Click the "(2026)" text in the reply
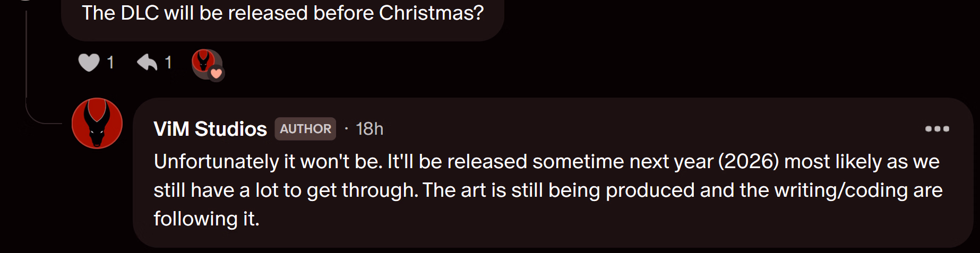Viewport: 980px width, 253px height. tap(749, 161)
